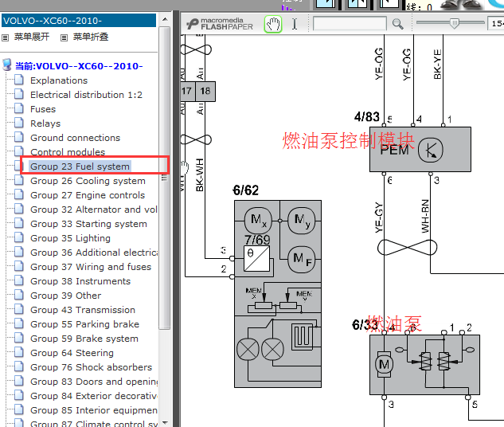Click connector box 18 in diagram
The width and height of the screenshot is (504, 427).
205,92
